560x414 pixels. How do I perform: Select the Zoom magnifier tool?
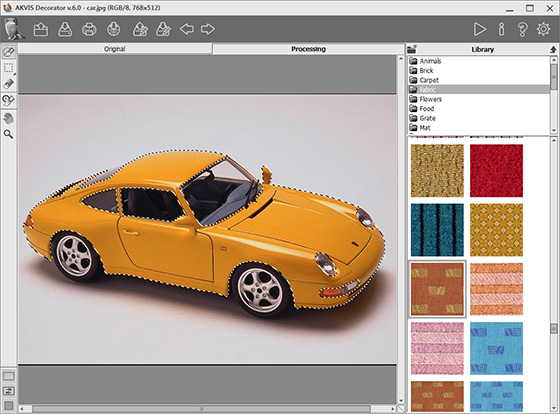tap(9, 134)
